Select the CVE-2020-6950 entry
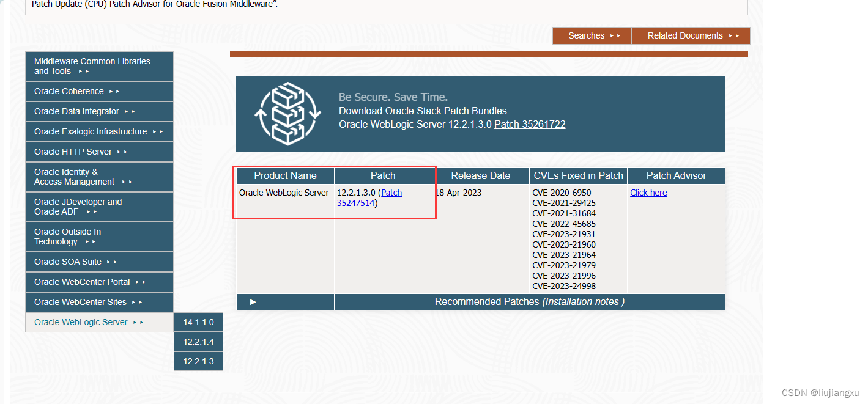The height and width of the screenshot is (404, 868). pos(562,193)
